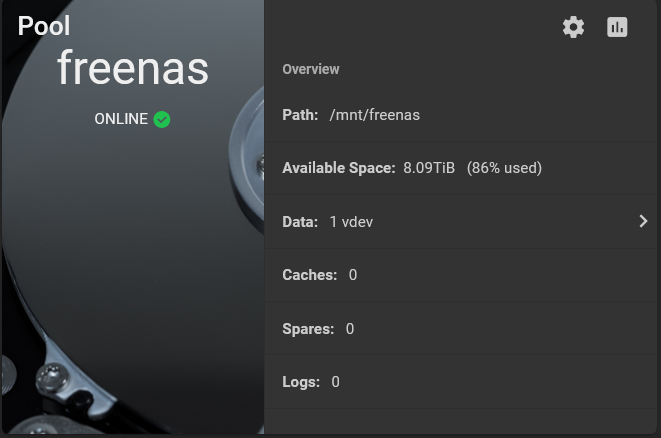Click the Spares: 0 row
The image size is (661, 438).
(x=460, y=328)
